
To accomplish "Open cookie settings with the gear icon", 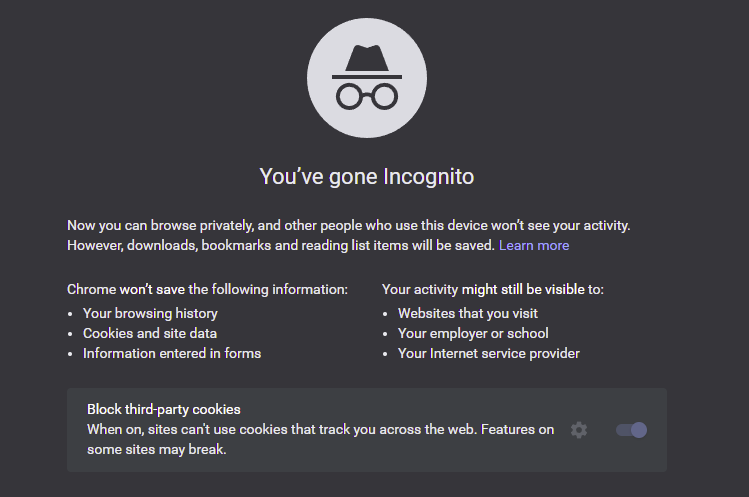I will 579,430.
